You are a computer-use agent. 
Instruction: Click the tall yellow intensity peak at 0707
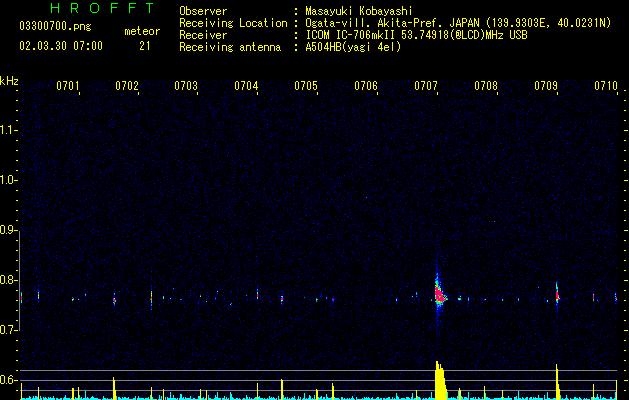coord(440,380)
